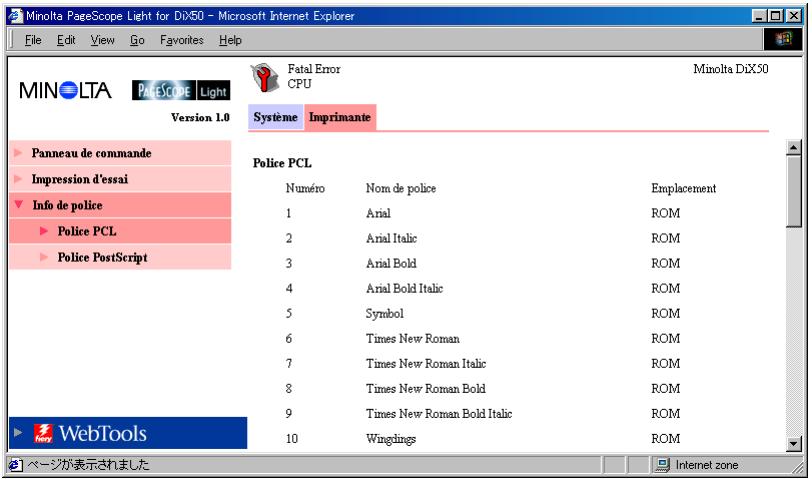The width and height of the screenshot is (812, 479).
Task: Click the Emplacement column header
Action: pyautogui.click(x=684, y=188)
